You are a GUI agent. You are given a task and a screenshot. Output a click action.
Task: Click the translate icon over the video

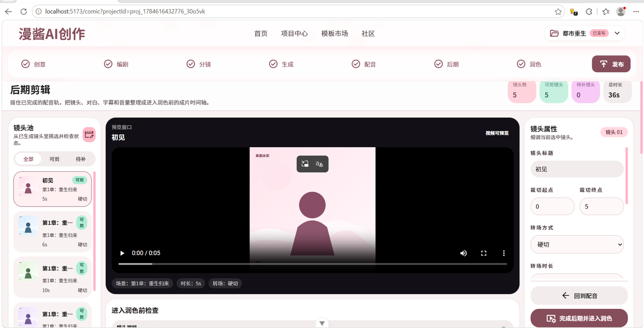point(319,164)
